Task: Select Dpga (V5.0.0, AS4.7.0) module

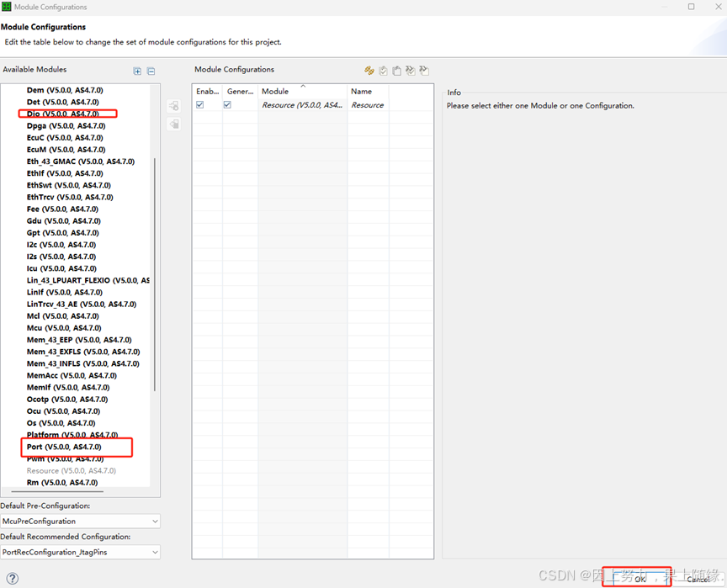Action: [66, 125]
